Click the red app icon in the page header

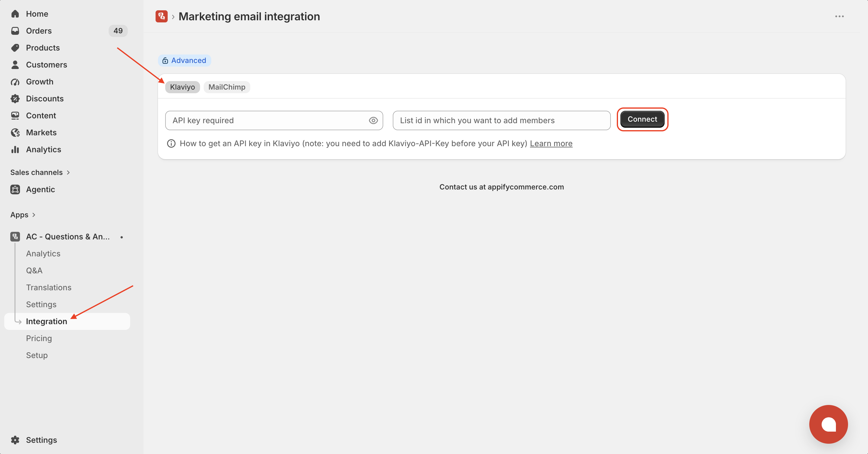(x=161, y=16)
